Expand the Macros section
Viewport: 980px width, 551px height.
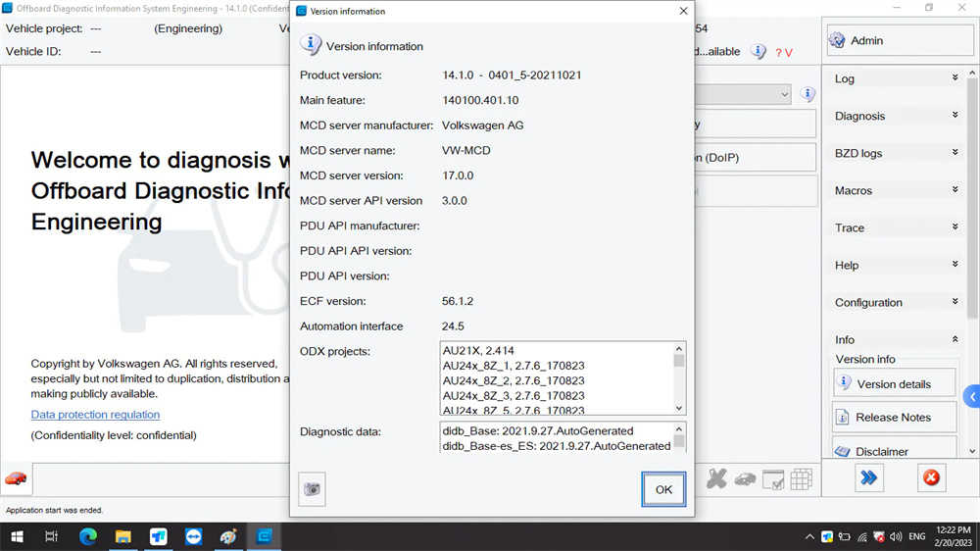click(896, 190)
